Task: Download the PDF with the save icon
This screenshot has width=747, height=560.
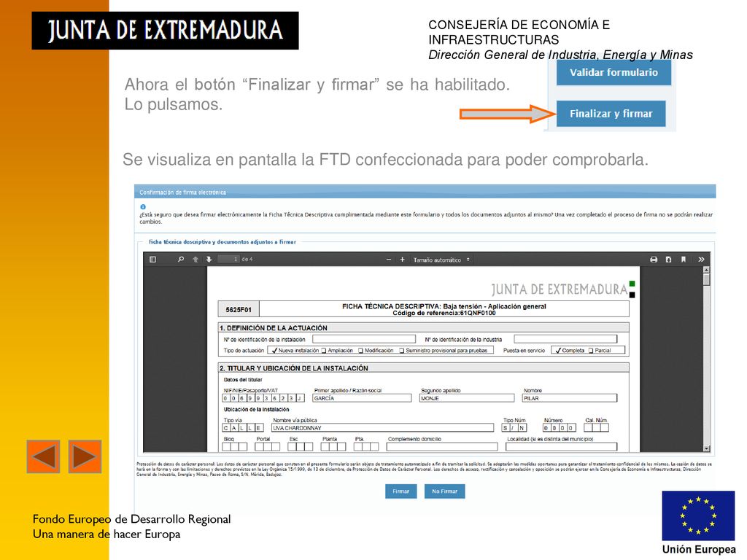Action: [x=668, y=260]
